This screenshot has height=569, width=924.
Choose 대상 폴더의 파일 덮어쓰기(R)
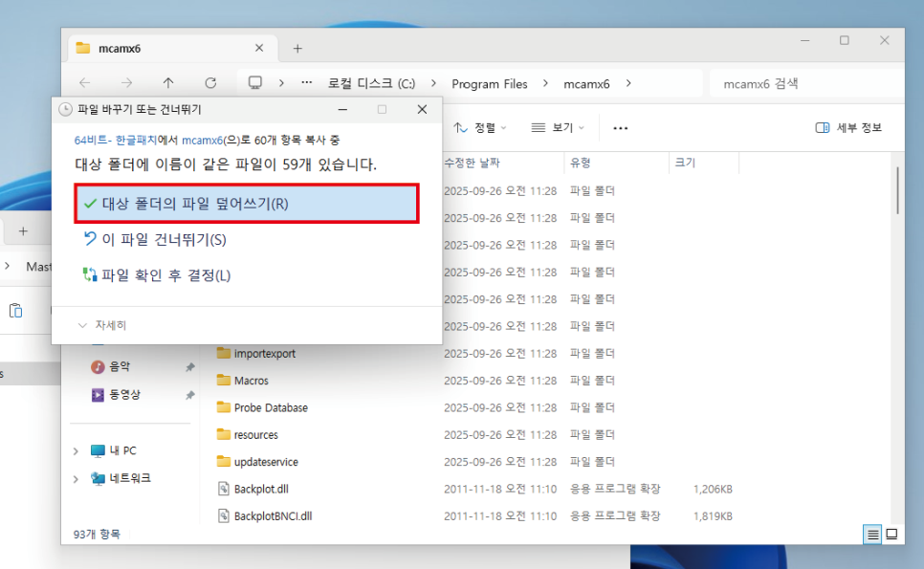point(247,203)
